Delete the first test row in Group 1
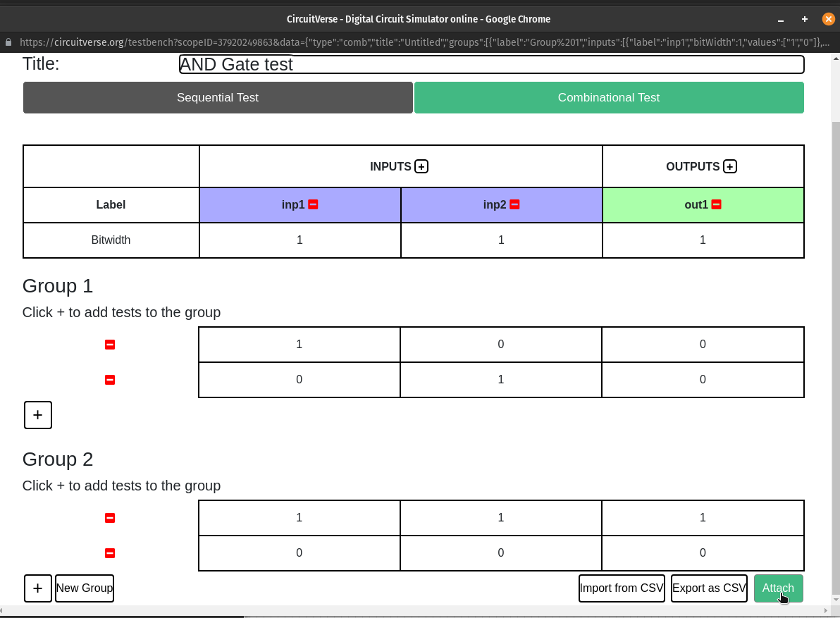 [110, 345]
